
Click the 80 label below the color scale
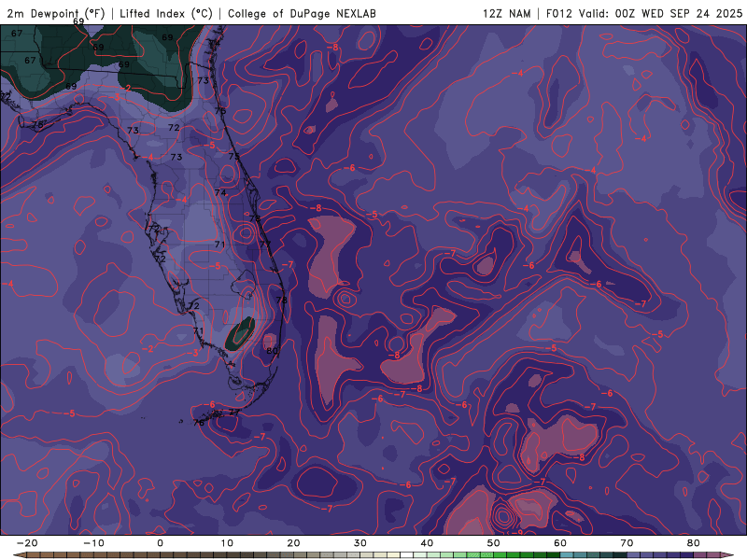click(694, 543)
